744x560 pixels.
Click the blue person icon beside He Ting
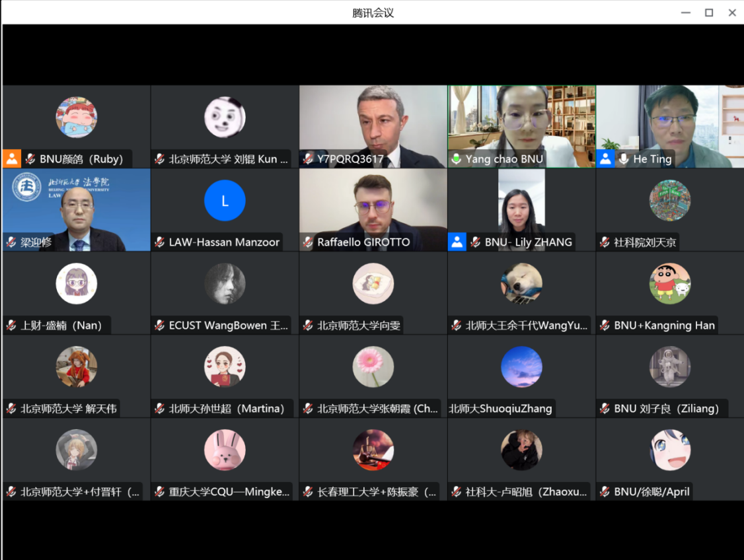pos(605,158)
